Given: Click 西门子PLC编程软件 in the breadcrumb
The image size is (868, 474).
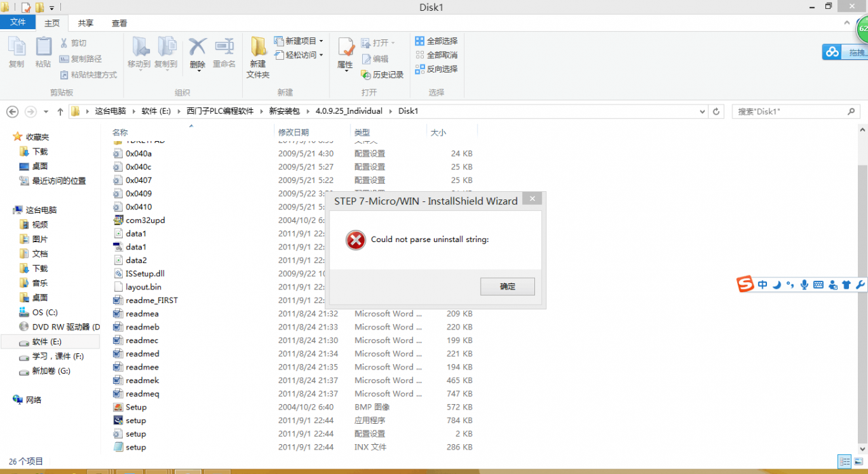Looking at the screenshot, I should pos(220,111).
